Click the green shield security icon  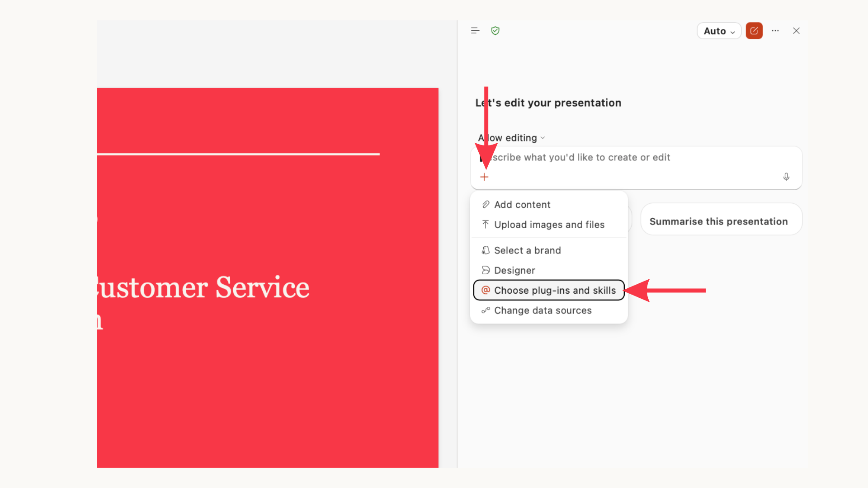point(495,31)
